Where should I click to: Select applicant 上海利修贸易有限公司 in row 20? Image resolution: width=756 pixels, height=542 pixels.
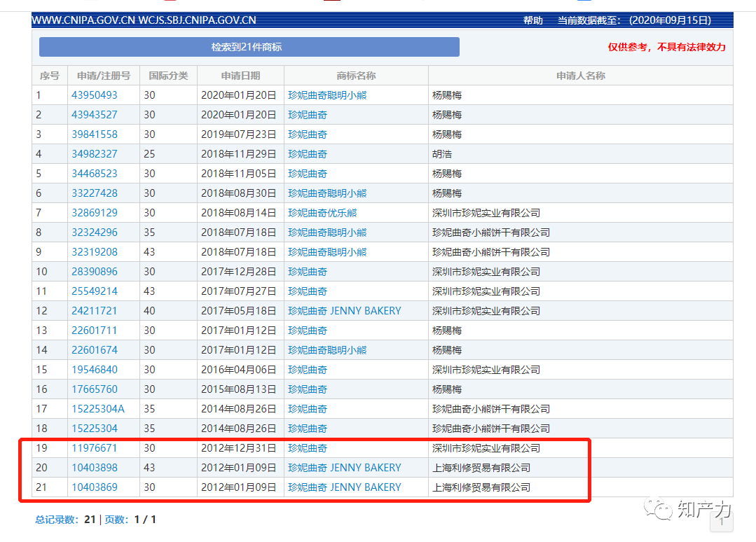481,467
